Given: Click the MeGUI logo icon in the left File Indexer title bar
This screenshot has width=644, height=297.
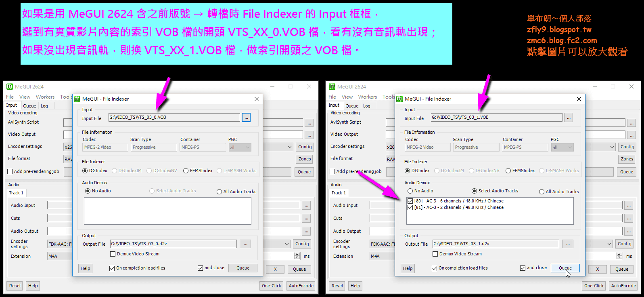Looking at the screenshot, I should [x=77, y=99].
